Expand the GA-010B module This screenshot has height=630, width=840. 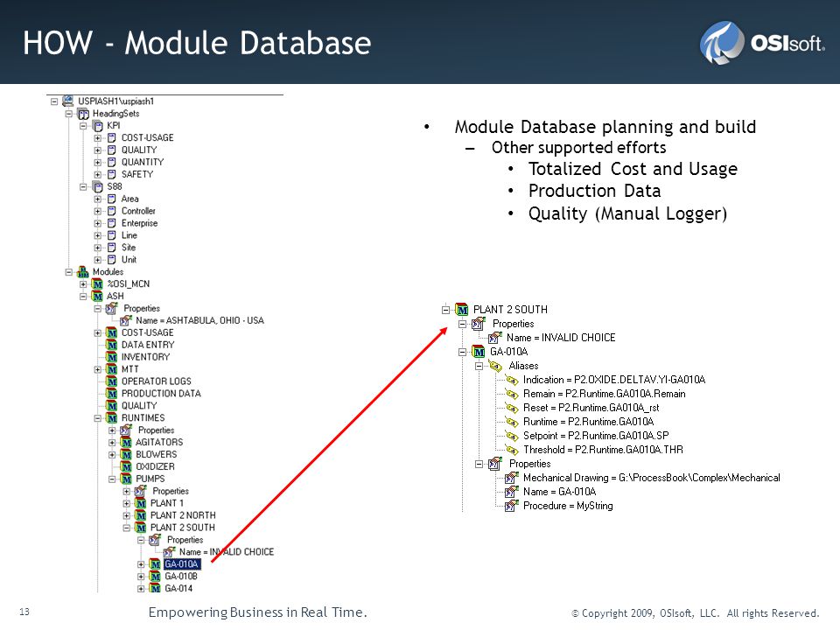click(x=141, y=577)
